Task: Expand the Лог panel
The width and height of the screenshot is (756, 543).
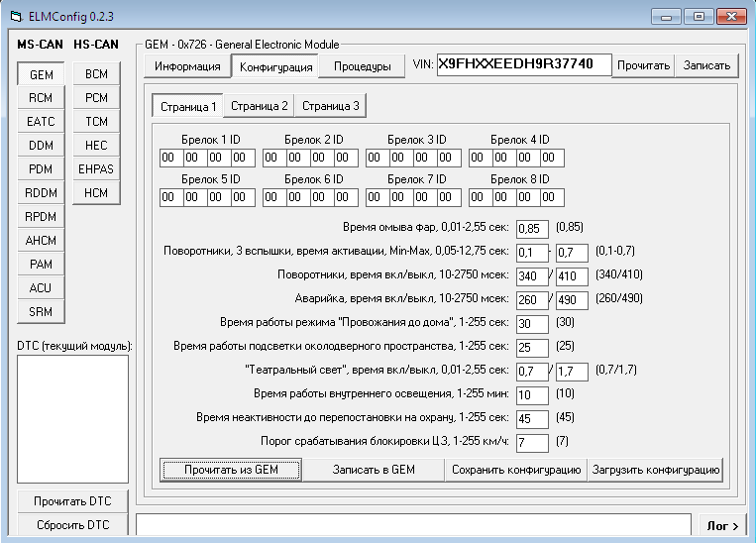Action: pyautogui.click(x=721, y=525)
